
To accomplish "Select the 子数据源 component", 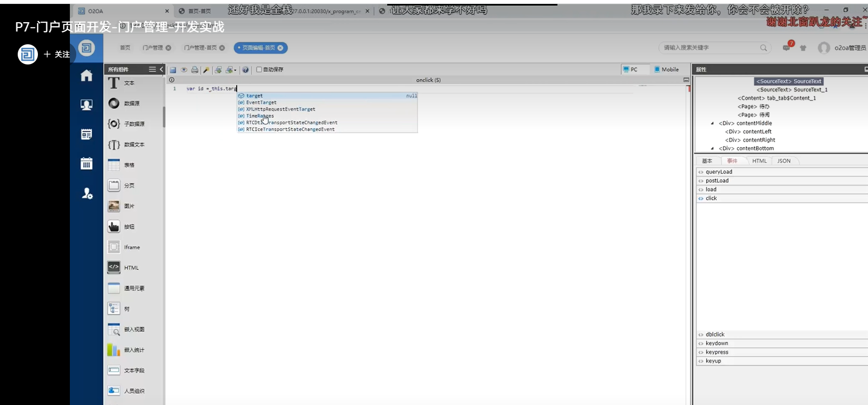I will tap(126, 124).
